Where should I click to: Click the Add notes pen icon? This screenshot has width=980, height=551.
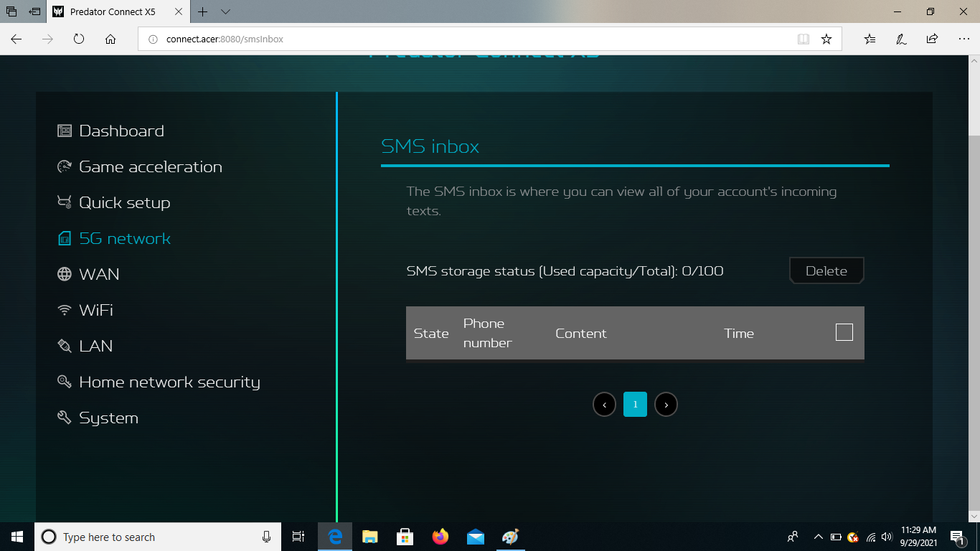[901, 39]
